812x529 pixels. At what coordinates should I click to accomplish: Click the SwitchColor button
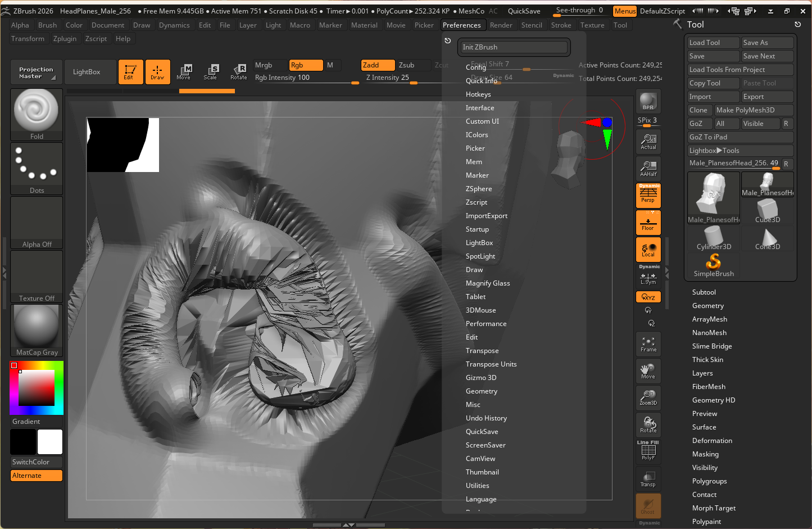37,462
